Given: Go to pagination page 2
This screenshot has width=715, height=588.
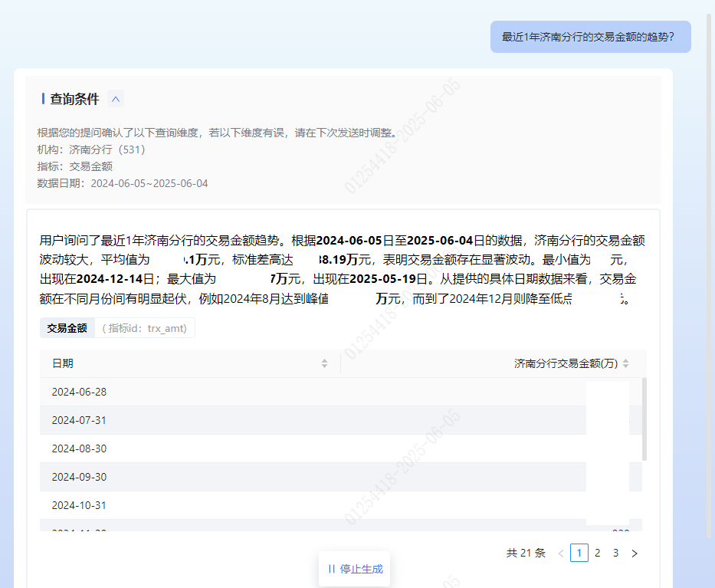Looking at the screenshot, I should pos(597,553).
